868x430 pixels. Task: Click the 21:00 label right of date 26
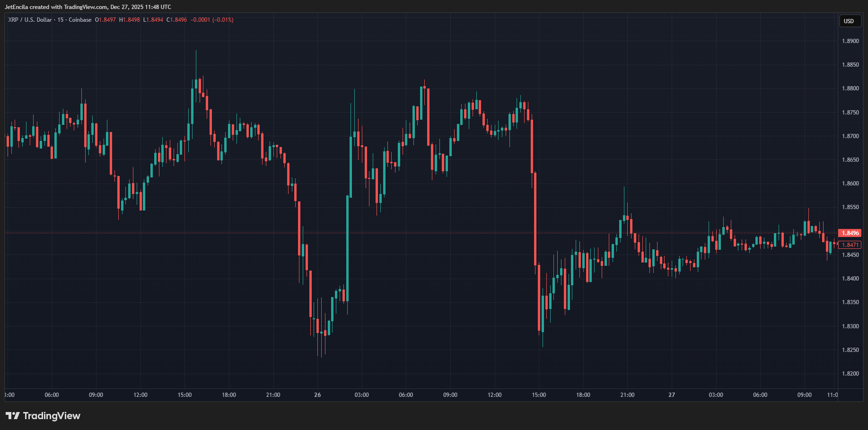point(627,395)
